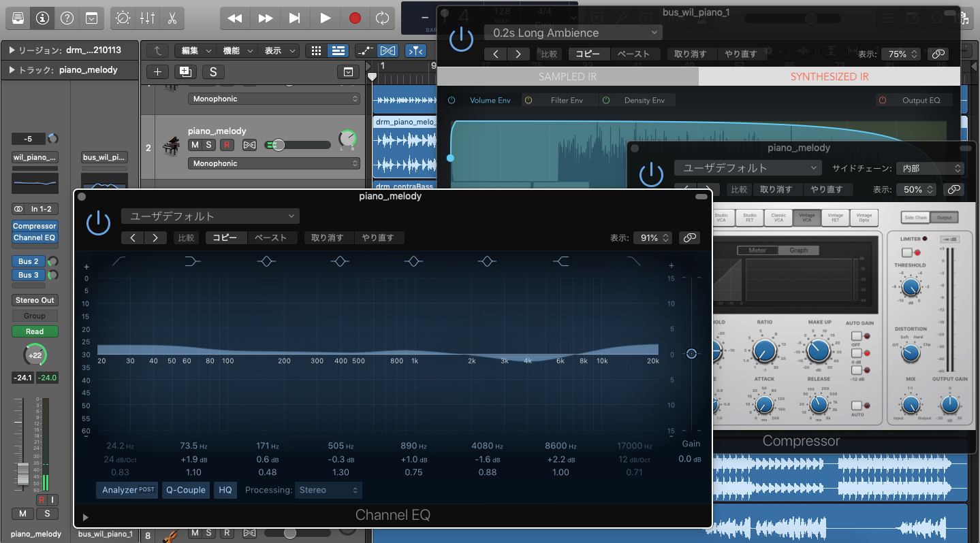The height and width of the screenshot is (543, 980).
Task: Select the high shelf band icon in Channel EQ
Action: 561,261
